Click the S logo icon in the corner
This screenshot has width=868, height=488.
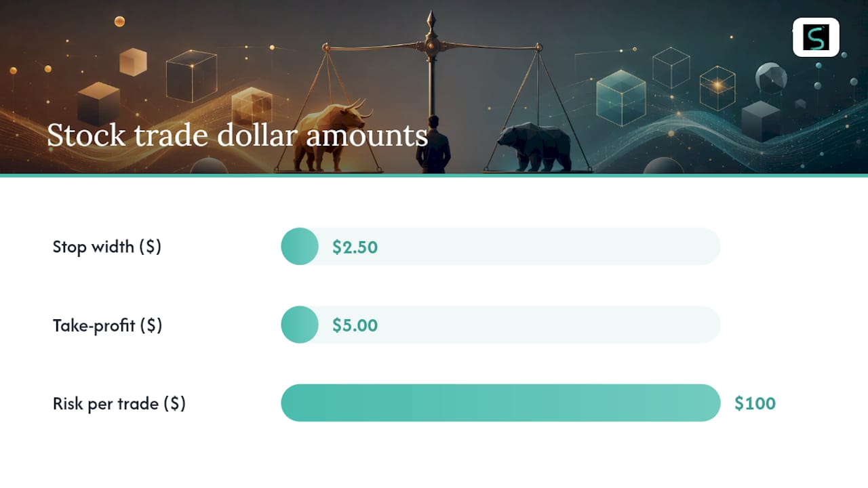816,37
